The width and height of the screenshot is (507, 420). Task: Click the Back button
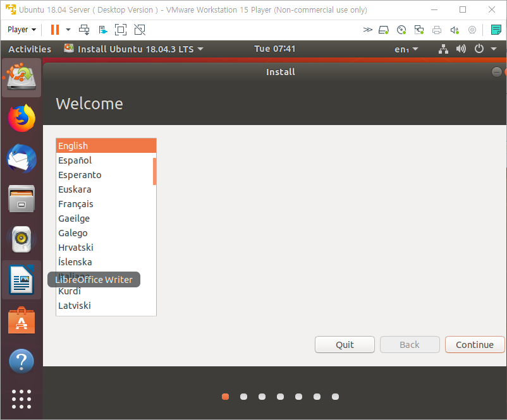tap(410, 345)
